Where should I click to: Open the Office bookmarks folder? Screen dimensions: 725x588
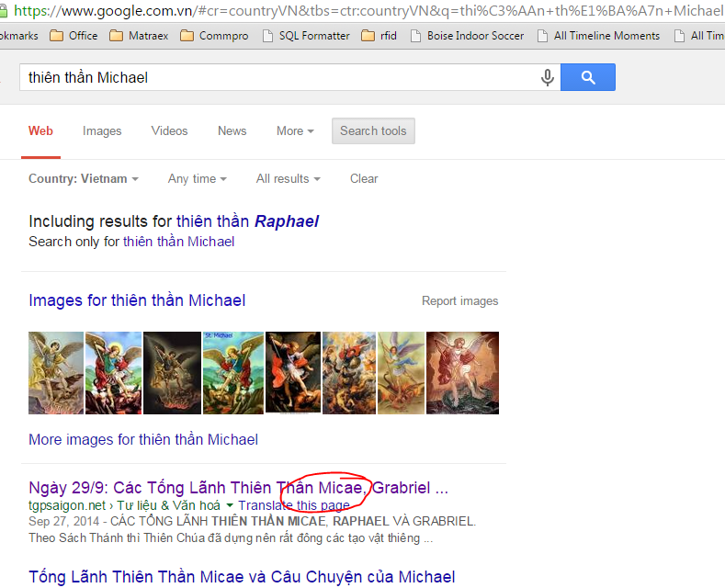coord(74,36)
